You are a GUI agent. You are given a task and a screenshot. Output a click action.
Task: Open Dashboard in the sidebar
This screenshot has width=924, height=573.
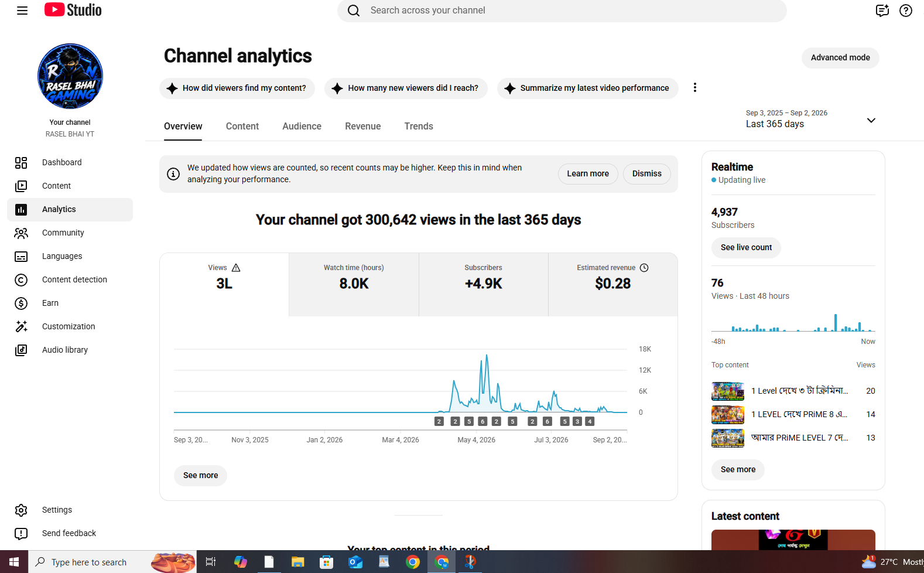[x=70, y=162]
